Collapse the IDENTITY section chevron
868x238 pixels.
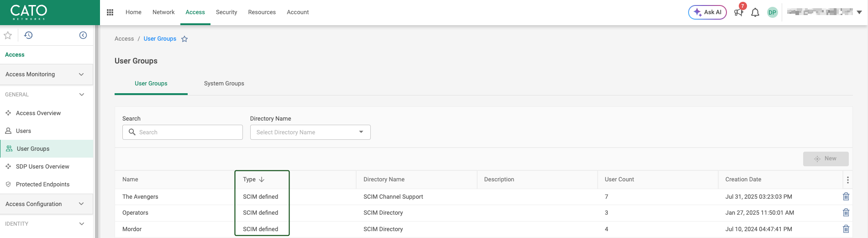click(x=82, y=224)
